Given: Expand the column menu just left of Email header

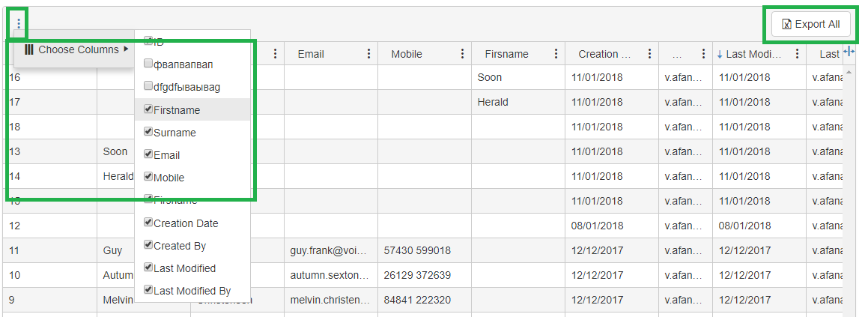Looking at the screenshot, I should tap(275, 54).
